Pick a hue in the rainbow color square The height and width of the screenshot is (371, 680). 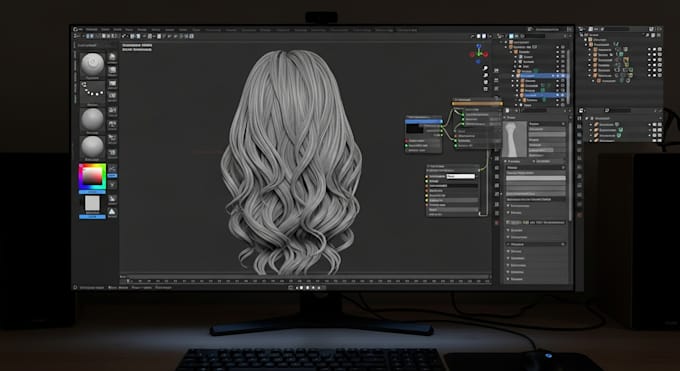click(92, 176)
